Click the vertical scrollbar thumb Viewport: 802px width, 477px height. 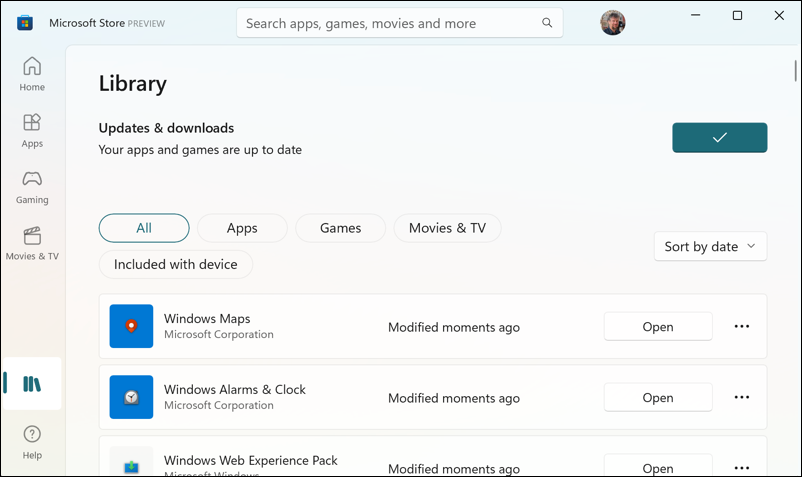point(795,71)
